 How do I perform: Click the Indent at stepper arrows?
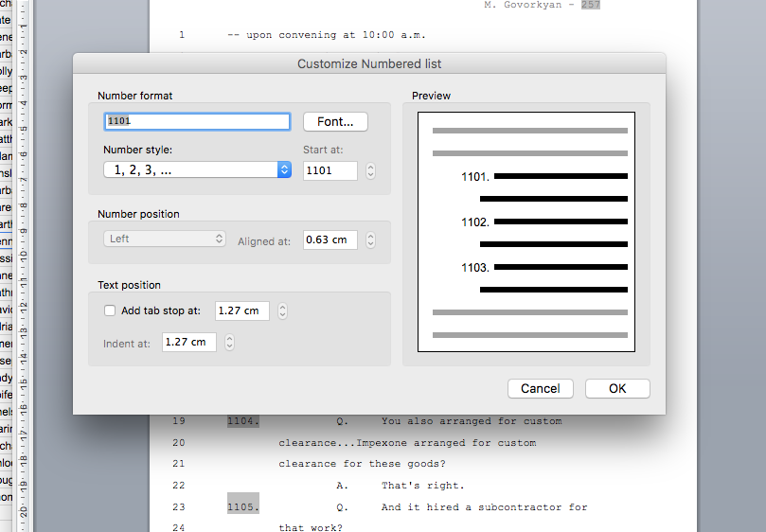click(x=229, y=342)
